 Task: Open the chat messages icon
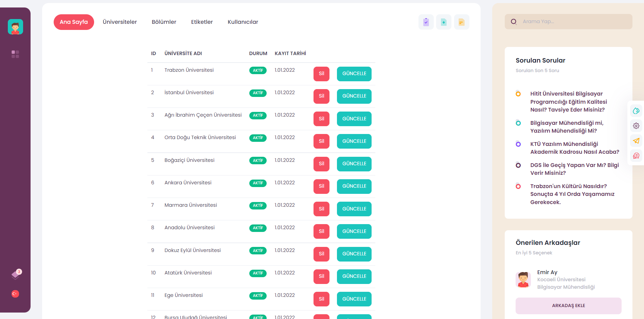coord(636,156)
